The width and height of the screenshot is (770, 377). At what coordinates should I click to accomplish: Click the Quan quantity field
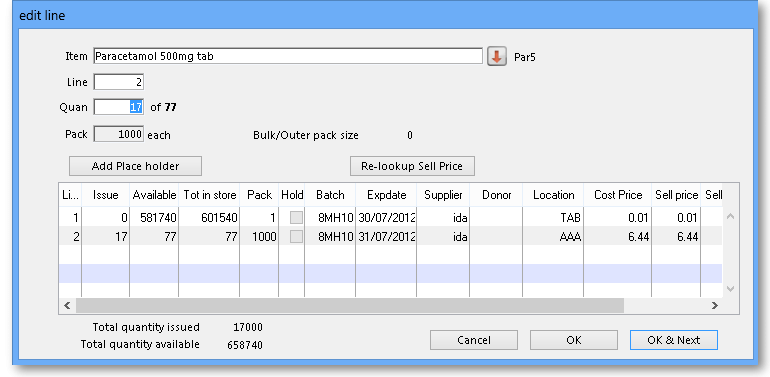(x=118, y=107)
